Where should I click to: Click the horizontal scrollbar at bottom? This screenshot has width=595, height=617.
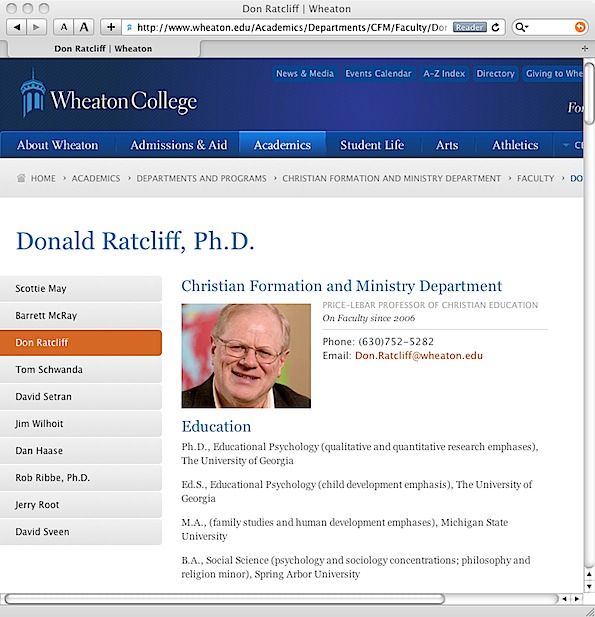coord(224,599)
